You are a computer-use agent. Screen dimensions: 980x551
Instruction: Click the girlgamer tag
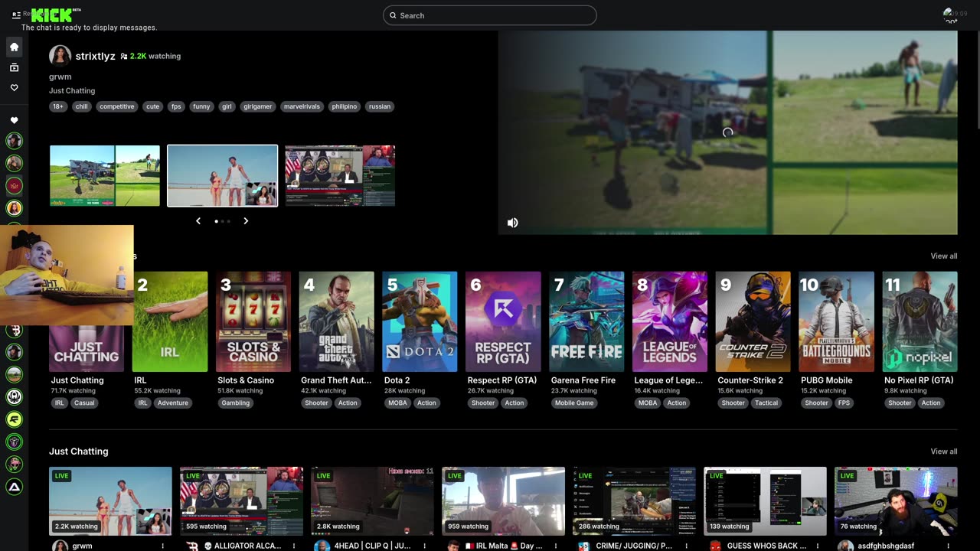257,106
